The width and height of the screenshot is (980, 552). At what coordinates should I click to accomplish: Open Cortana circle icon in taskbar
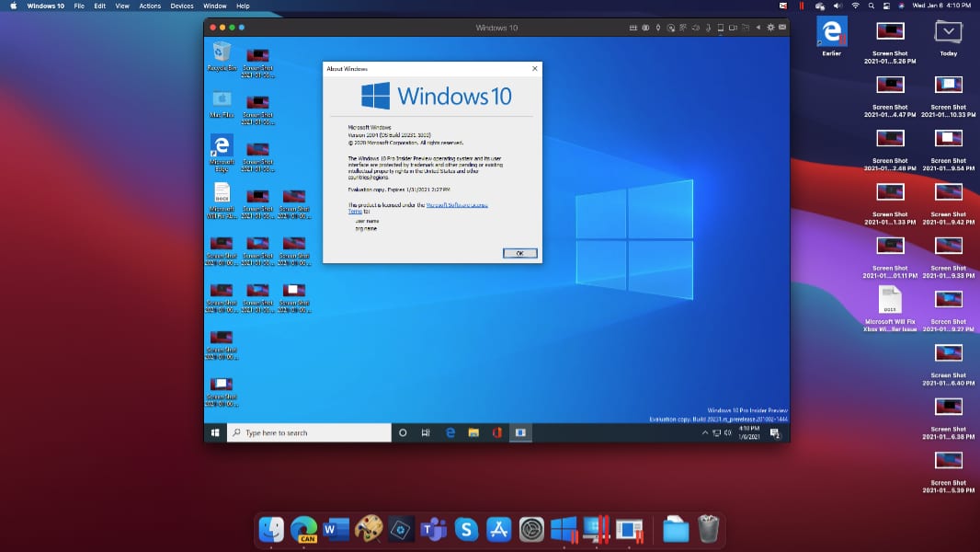click(x=403, y=432)
